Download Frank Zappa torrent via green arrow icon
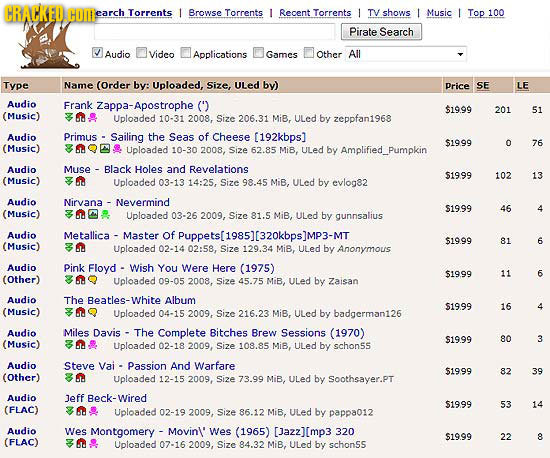Screen dimensions: 550x458 click(69, 117)
